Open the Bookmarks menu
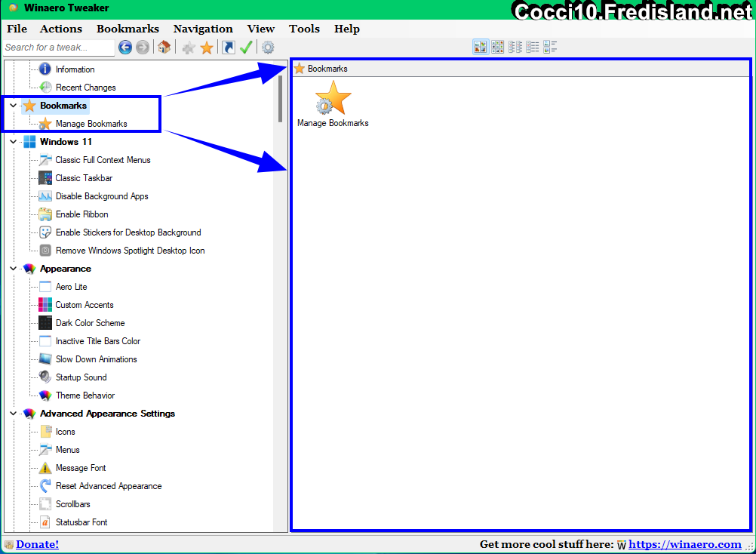Image resolution: width=756 pixels, height=554 pixels. click(128, 29)
